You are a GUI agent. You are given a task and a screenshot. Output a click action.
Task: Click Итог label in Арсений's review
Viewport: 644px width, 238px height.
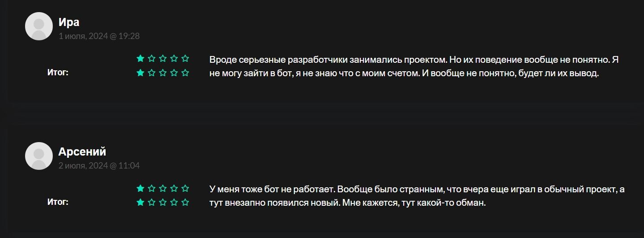58,202
